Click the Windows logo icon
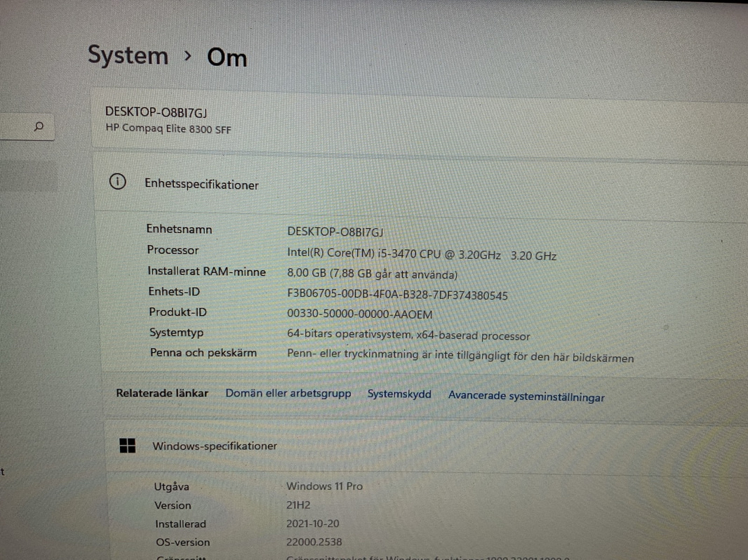This screenshot has height=560, width=748. tap(128, 446)
